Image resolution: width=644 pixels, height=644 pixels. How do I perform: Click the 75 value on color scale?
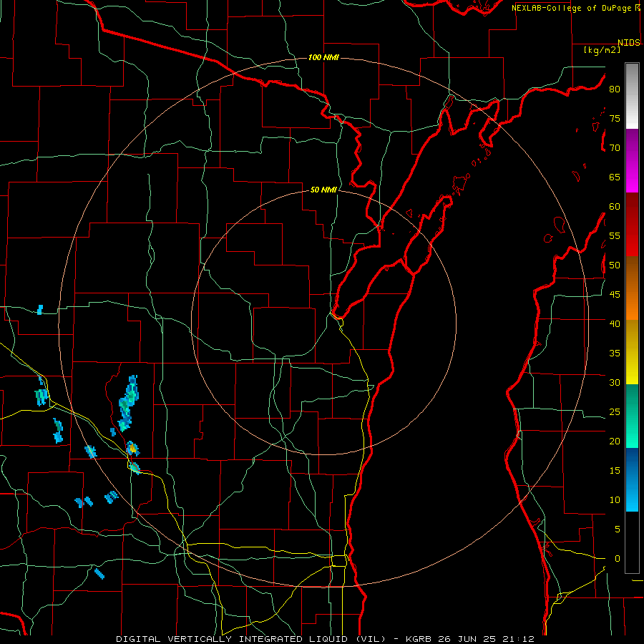tap(615, 118)
